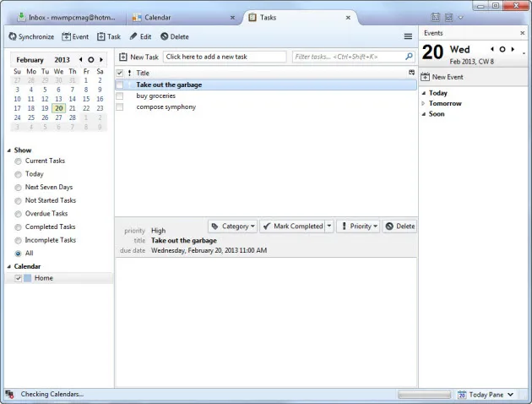Image resolution: width=532 pixels, height=404 pixels.
Task: Select the Tasks tab
Action: [300, 18]
